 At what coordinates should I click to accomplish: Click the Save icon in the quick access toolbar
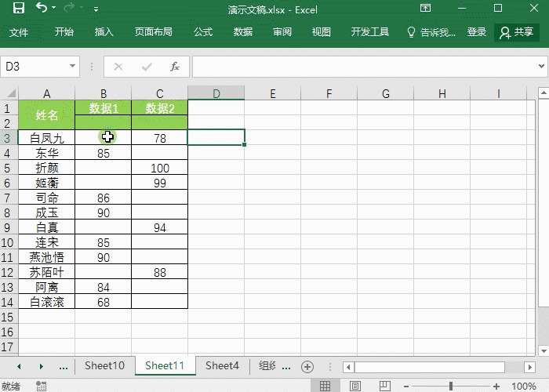tap(19, 8)
